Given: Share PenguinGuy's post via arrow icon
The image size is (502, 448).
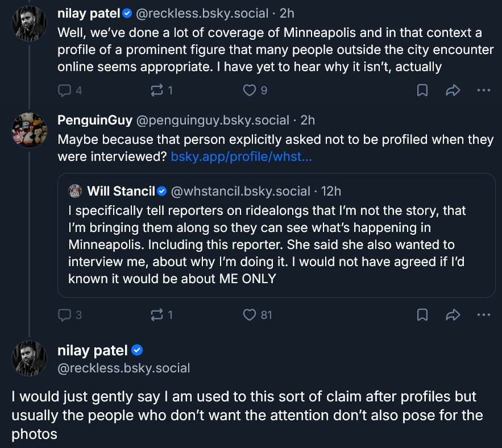Looking at the screenshot, I should 453,314.
